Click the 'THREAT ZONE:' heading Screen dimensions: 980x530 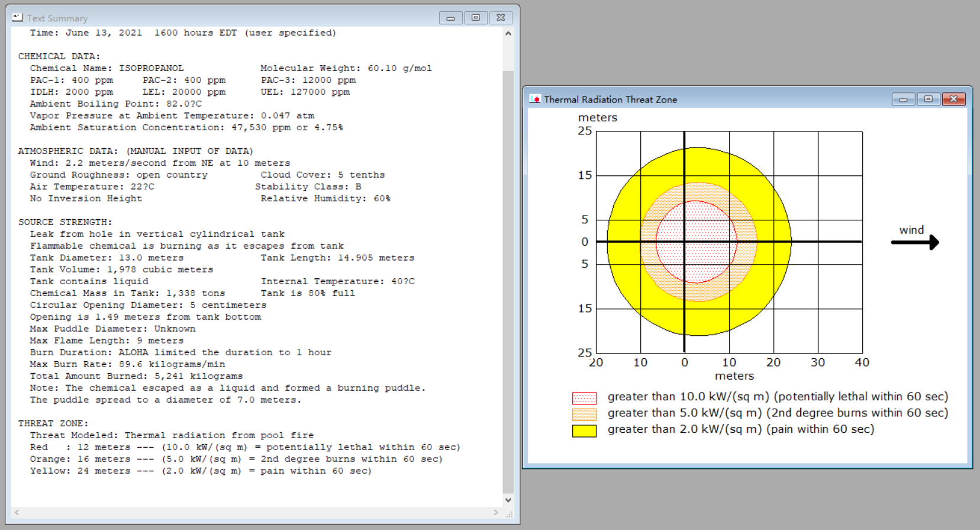click(53, 423)
